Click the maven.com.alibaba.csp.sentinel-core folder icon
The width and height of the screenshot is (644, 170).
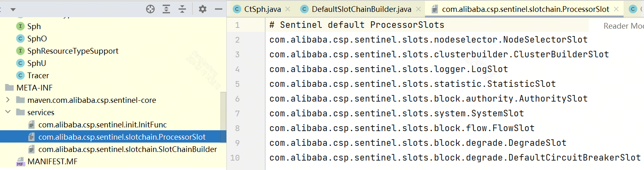coord(20,100)
